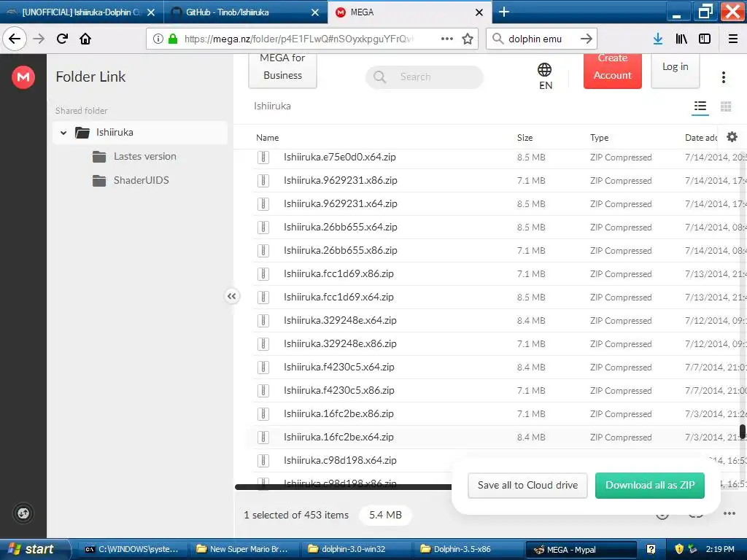747x560 pixels.
Task: Open the ShaderUIDS folder
Action: click(141, 180)
